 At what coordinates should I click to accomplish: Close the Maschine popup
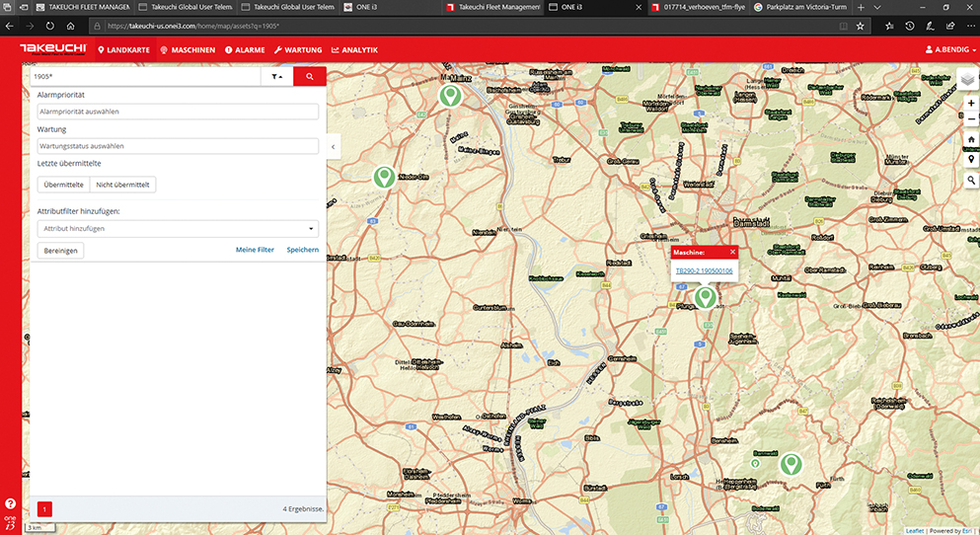click(x=732, y=253)
